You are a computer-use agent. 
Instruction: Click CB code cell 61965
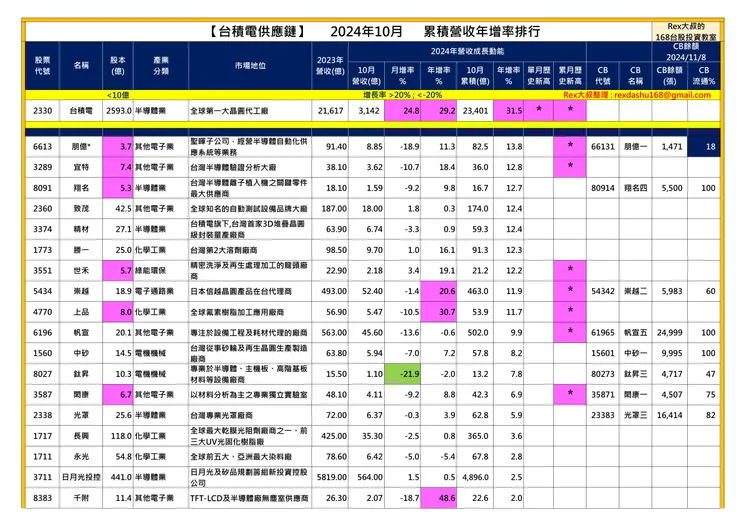pyautogui.click(x=603, y=332)
